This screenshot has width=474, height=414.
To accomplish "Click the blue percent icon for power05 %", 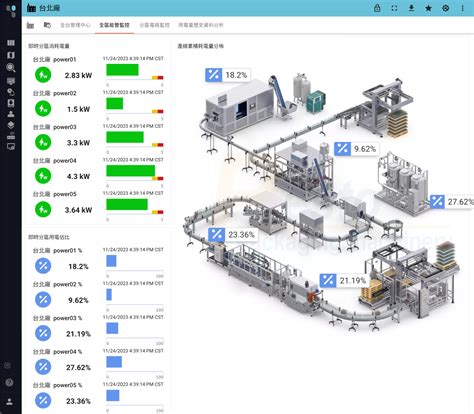I will [43, 400].
